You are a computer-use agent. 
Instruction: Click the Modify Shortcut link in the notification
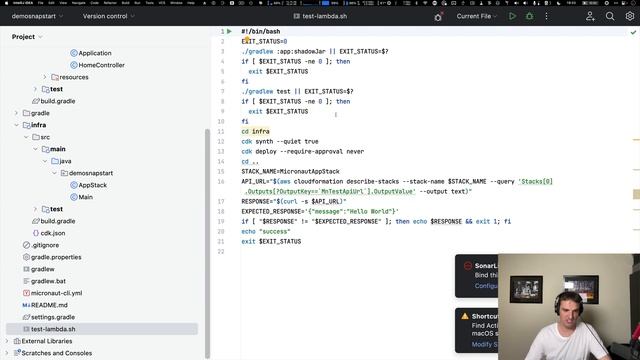pos(484,344)
